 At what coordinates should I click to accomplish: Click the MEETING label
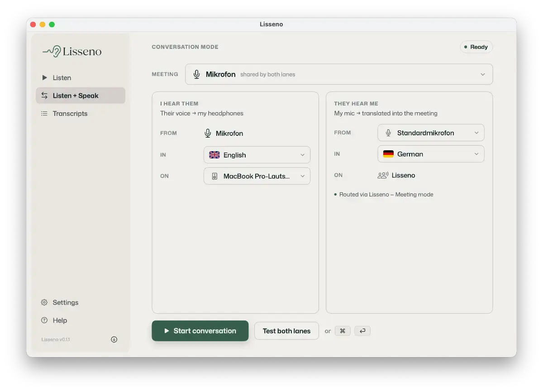click(165, 74)
